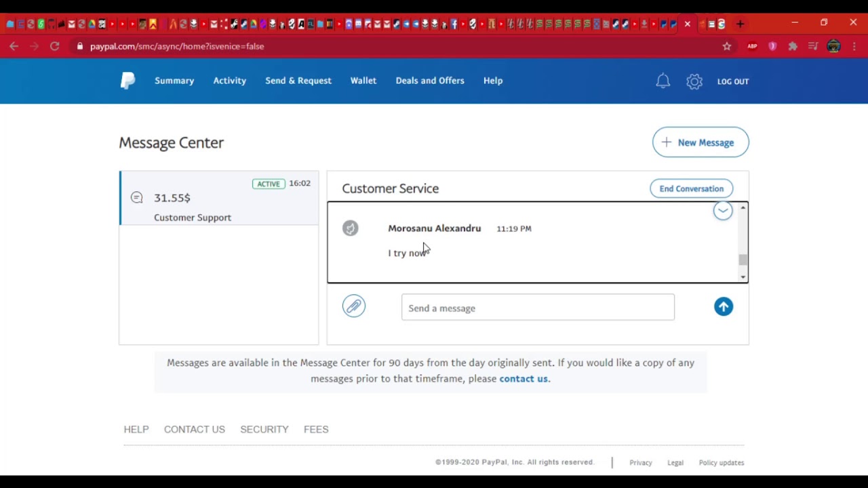The image size is (868, 488).
Task: Click the address bar URL
Action: click(x=177, y=46)
